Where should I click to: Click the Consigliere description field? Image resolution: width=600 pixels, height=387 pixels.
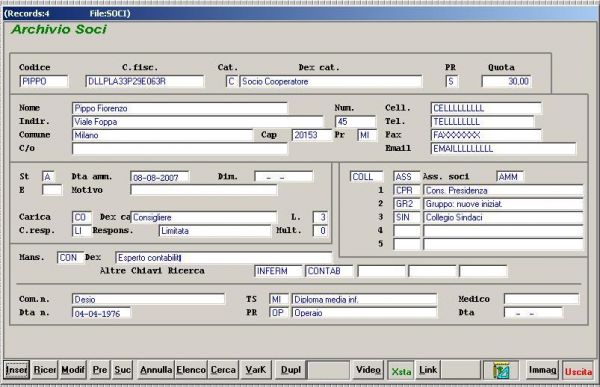click(204, 217)
